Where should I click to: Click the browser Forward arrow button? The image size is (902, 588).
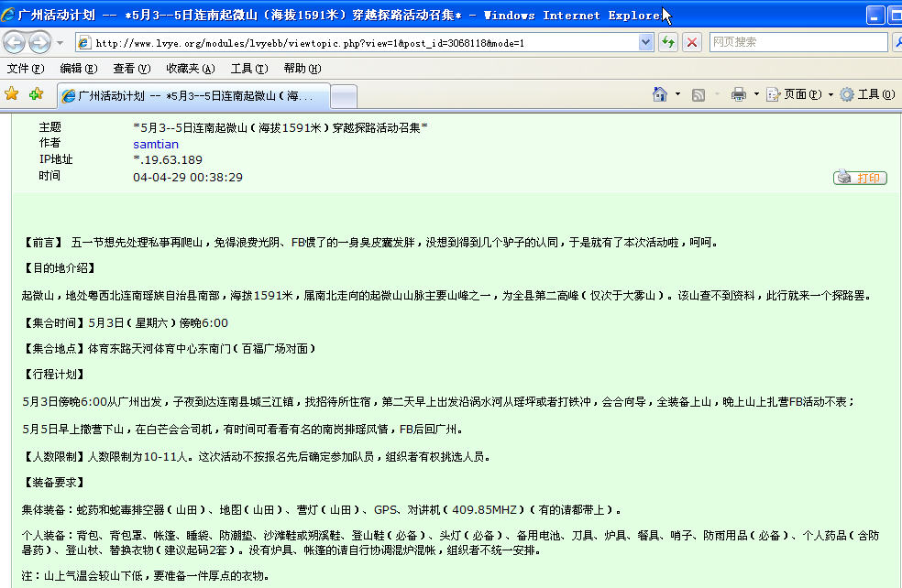[39, 42]
